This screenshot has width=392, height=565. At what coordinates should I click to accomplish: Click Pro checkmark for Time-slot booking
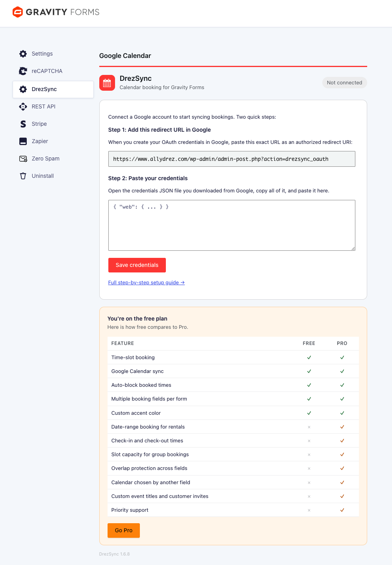click(342, 357)
